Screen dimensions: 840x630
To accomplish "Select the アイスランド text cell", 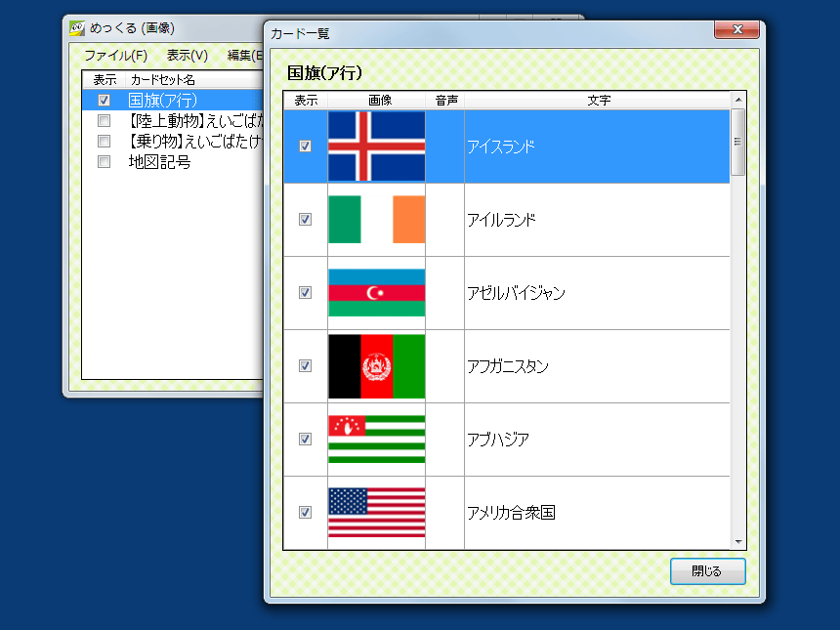I will pyautogui.click(x=598, y=147).
